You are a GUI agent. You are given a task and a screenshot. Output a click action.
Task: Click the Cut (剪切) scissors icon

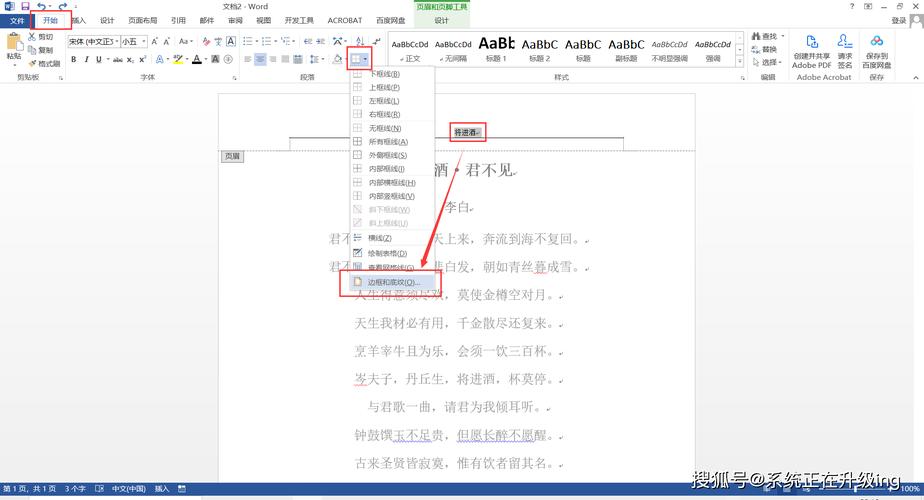point(32,37)
